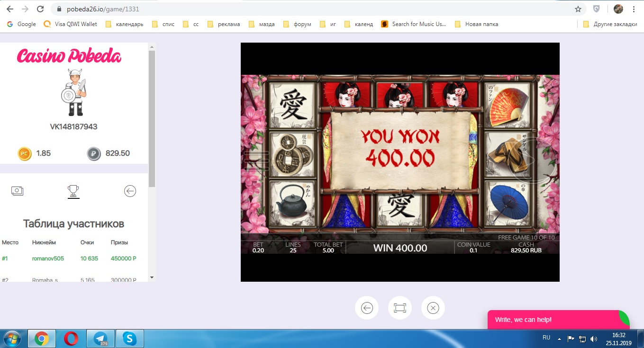Open the календарь bookmarks folder
The image size is (644, 348).
coord(124,24)
